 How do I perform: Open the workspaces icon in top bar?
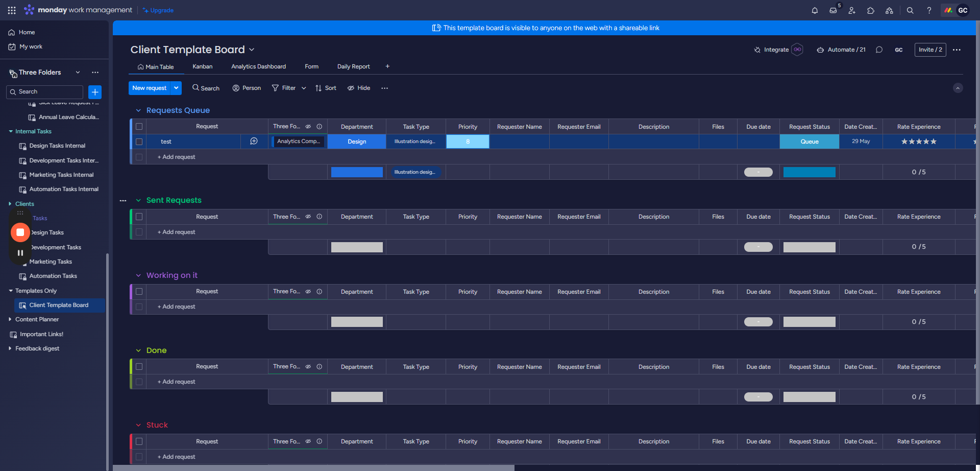pos(889,10)
